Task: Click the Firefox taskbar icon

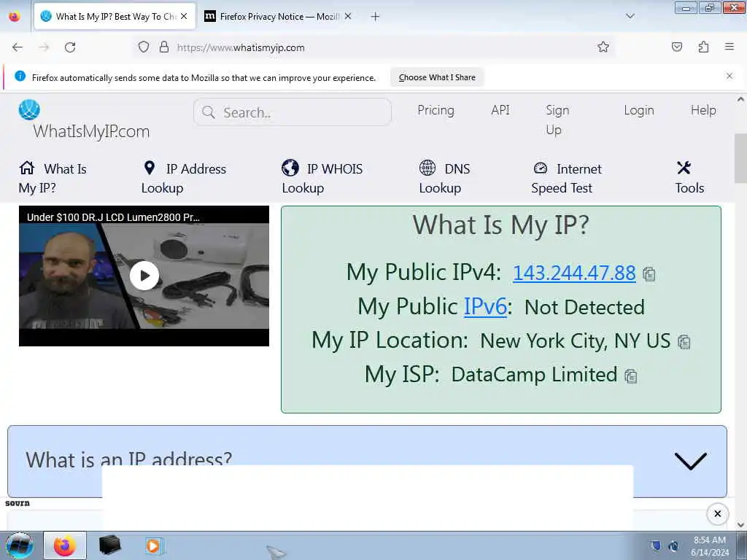Action: click(x=65, y=545)
